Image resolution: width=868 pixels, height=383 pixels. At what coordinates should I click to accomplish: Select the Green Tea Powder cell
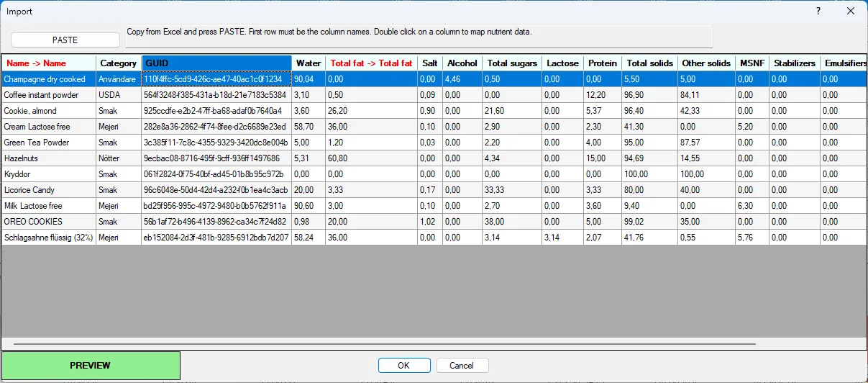pos(48,143)
